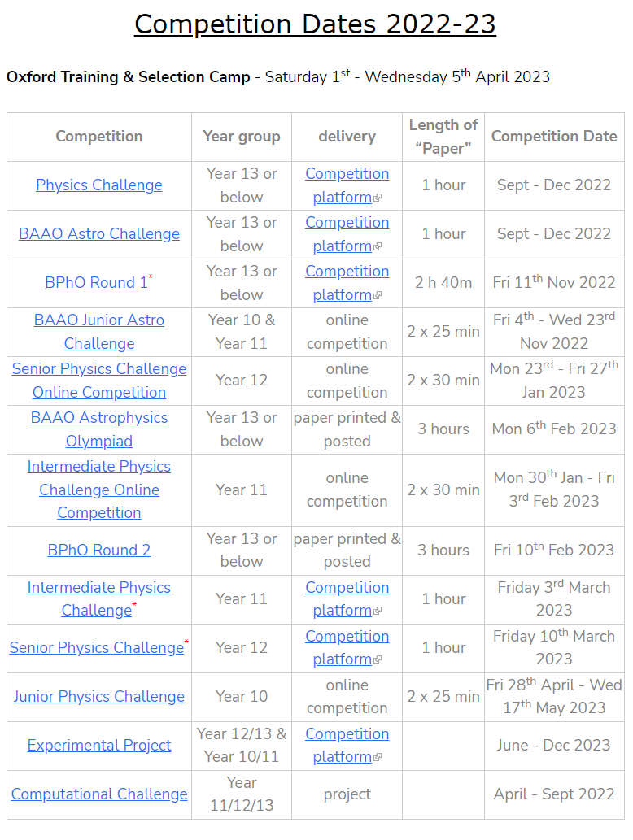The image size is (633, 840).
Task: Click external link icon in Intermediate Physics Challenge row
Action: (x=378, y=612)
